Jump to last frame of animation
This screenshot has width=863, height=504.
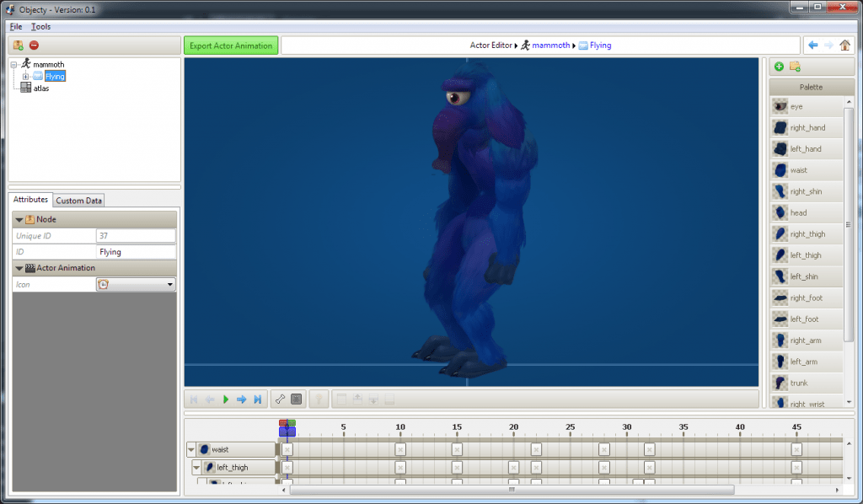pyautogui.click(x=258, y=399)
